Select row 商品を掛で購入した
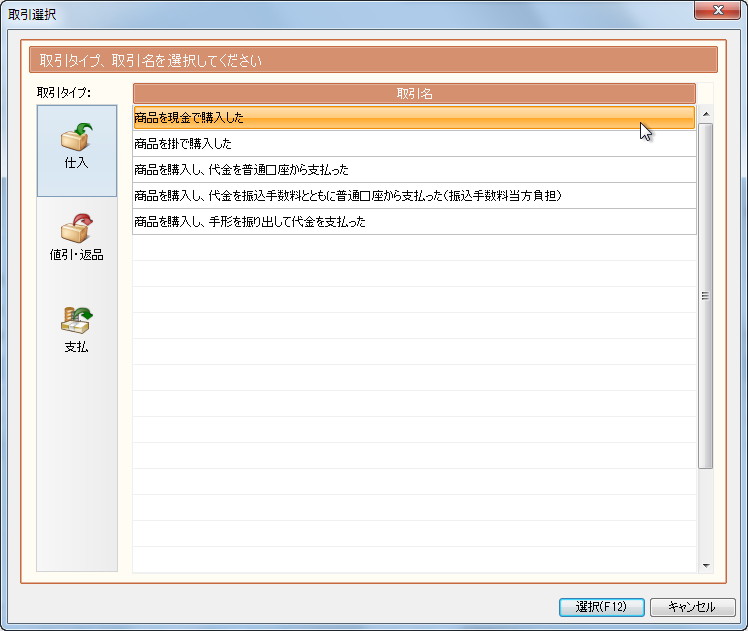 [x=414, y=144]
